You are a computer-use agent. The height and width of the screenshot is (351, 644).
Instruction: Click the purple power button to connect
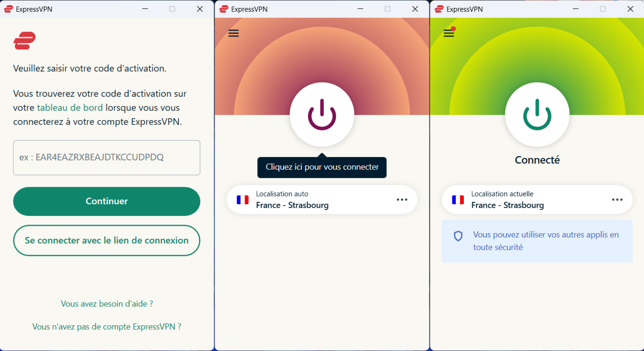(322, 115)
